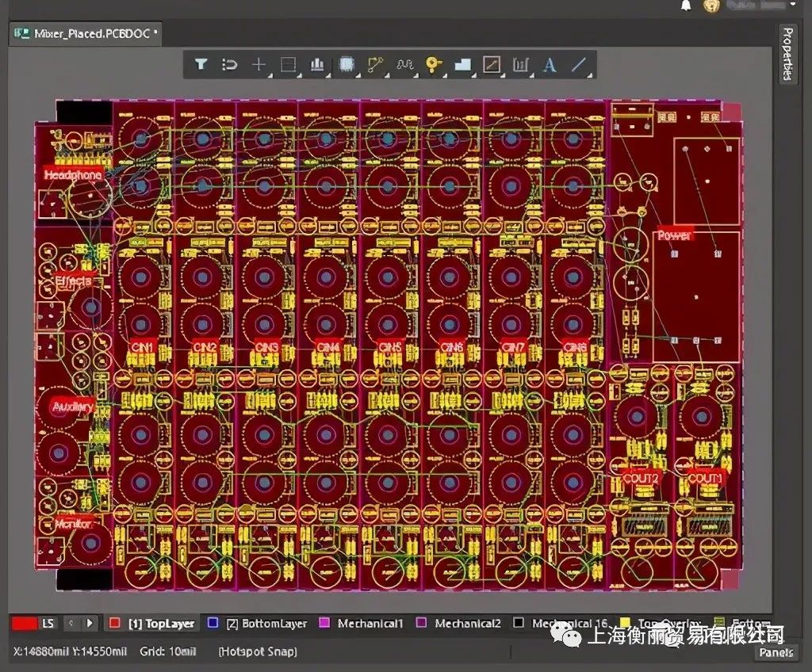Click the Move Objects crosshair tool
This screenshot has height=672, width=812.
[259, 65]
